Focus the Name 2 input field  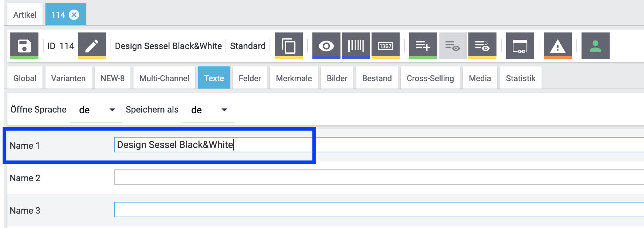tap(379, 177)
